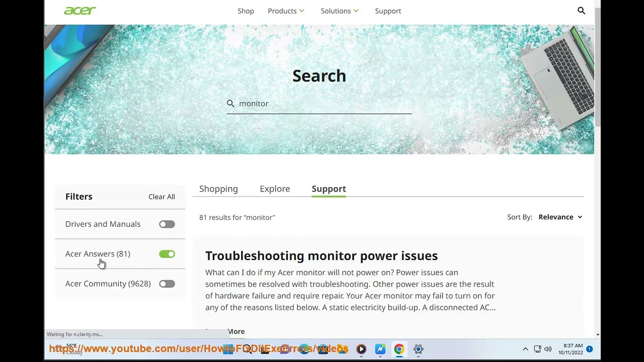The width and height of the screenshot is (644, 362).
Task: Turn off the Acer Answers filter
Action: (x=167, y=254)
